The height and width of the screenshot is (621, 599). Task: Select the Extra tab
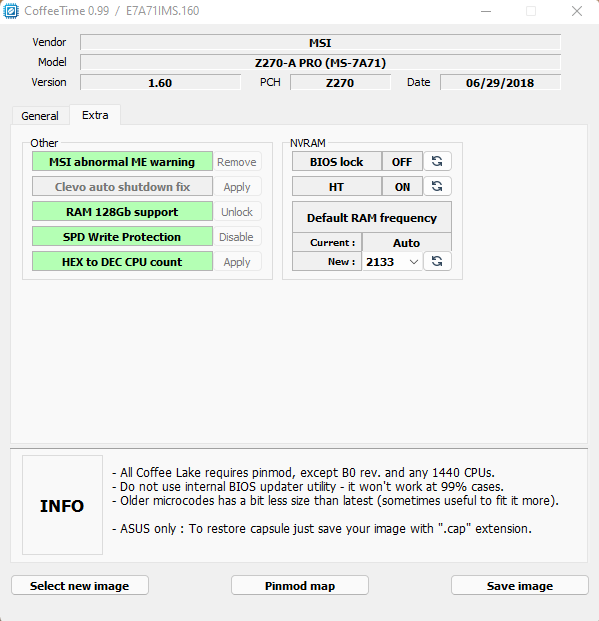click(95, 115)
